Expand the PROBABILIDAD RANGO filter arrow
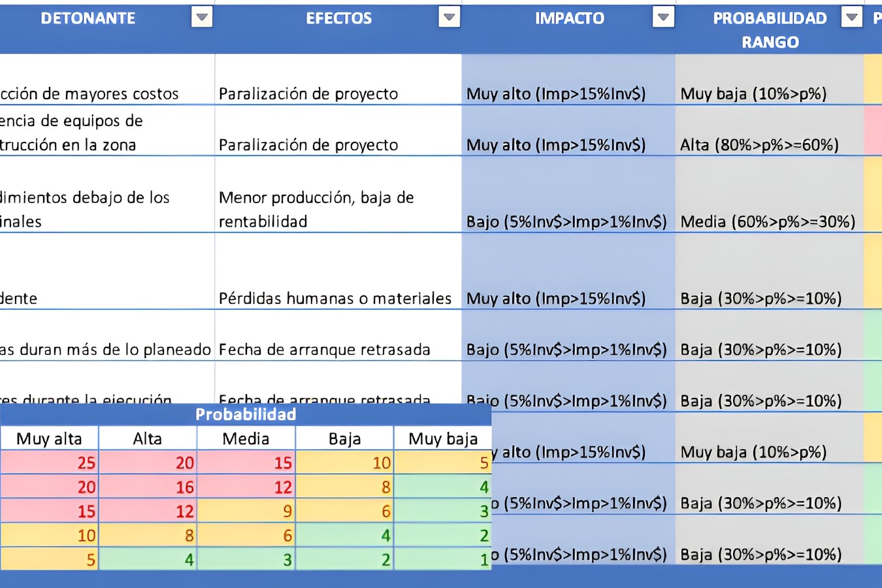This screenshot has height=588, width=882. click(851, 18)
